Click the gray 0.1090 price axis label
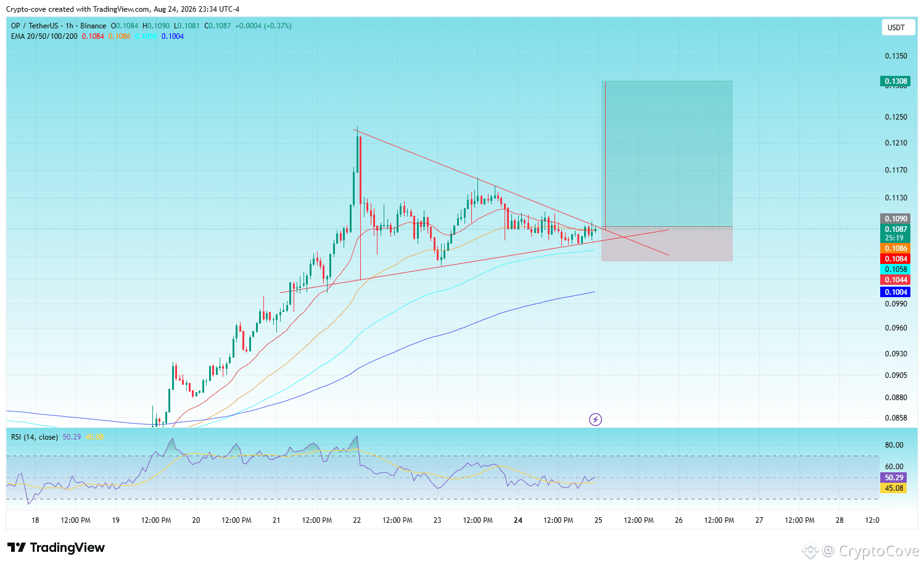This screenshot has width=924, height=566. coord(896,219)
